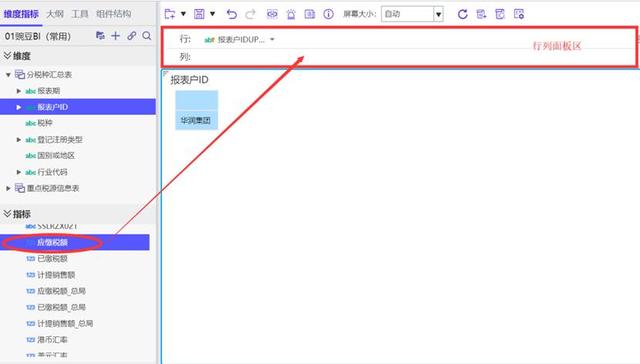The image size is (640, 364).
Task: Click the 报表户ID header in the canvas
Action: tap(189, 80)
